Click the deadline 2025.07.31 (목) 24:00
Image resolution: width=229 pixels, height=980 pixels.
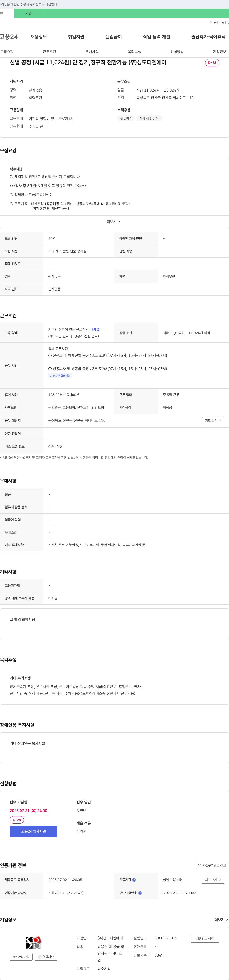(29, 811)
